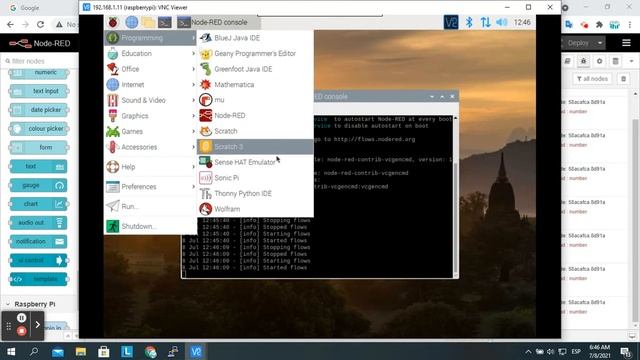Select the audio out palette node
This screenshot has width=640, height=360.
tap(39, 223)
